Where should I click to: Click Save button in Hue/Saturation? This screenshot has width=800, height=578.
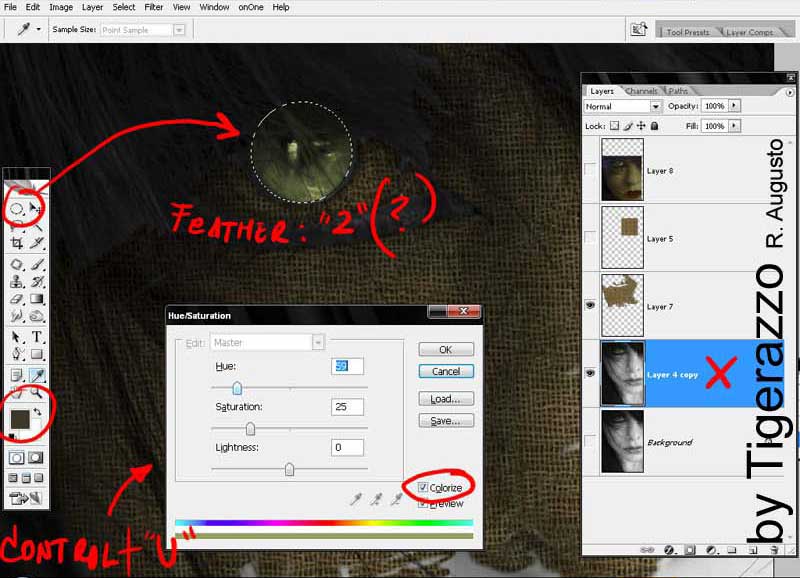click(445, 420)
